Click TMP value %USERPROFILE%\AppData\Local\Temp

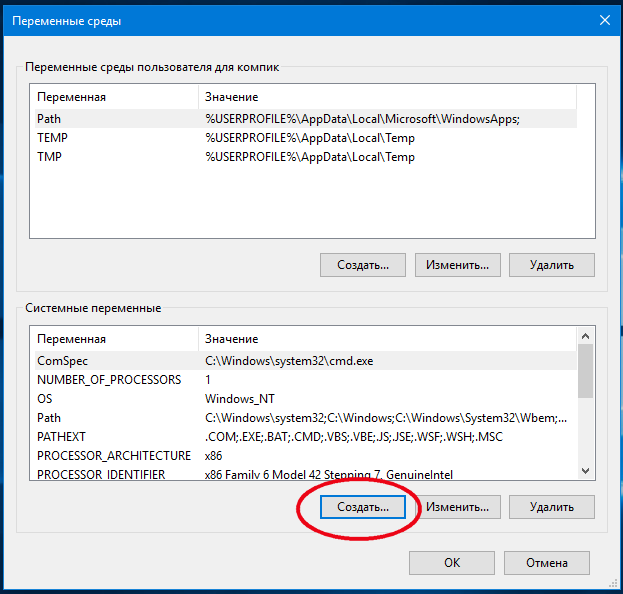coord(310,157)
